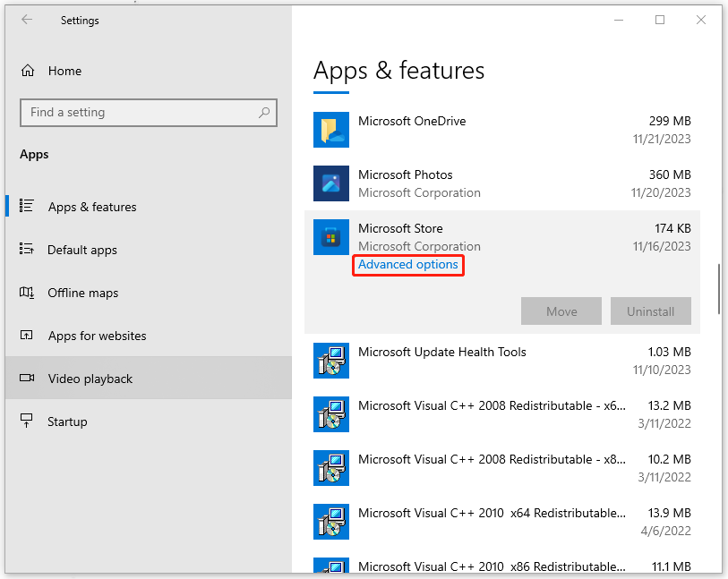This screenshot has height=579, width=728.
Task: Open Advanced options for Microsoft Store
Action: point(408,265)
